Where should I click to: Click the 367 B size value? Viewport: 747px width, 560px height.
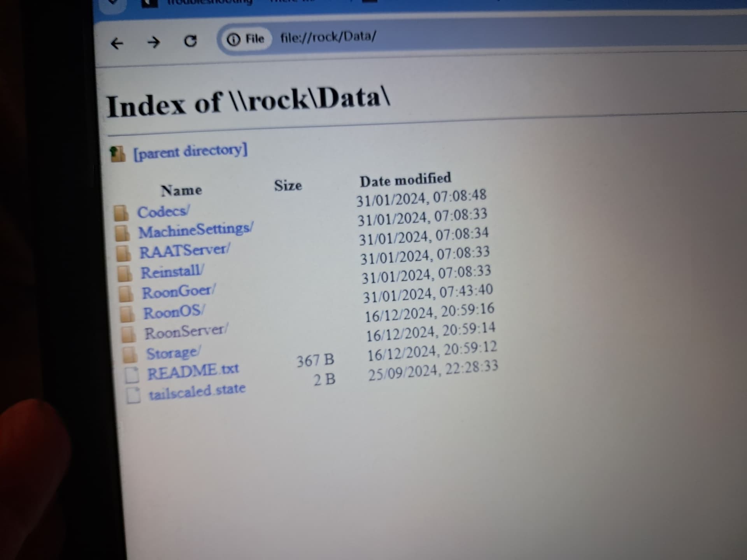[x=315, y=360]
